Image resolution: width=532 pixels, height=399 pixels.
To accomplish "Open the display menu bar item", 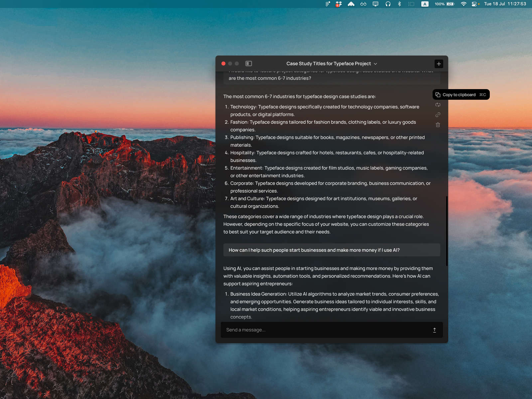I will (375, 4).
